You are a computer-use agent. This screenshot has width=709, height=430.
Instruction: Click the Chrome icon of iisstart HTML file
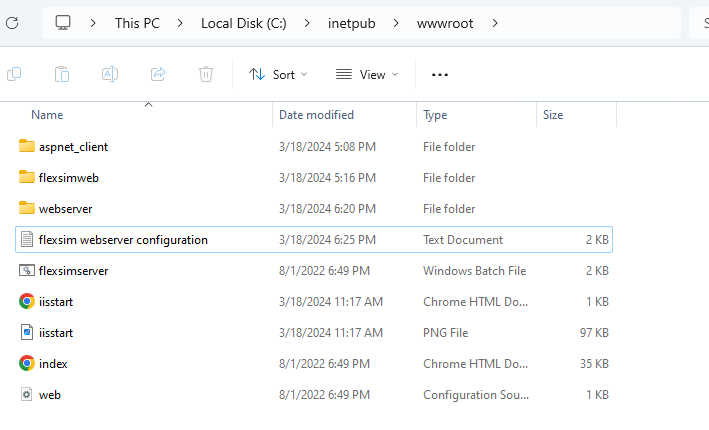pos(27,301)
